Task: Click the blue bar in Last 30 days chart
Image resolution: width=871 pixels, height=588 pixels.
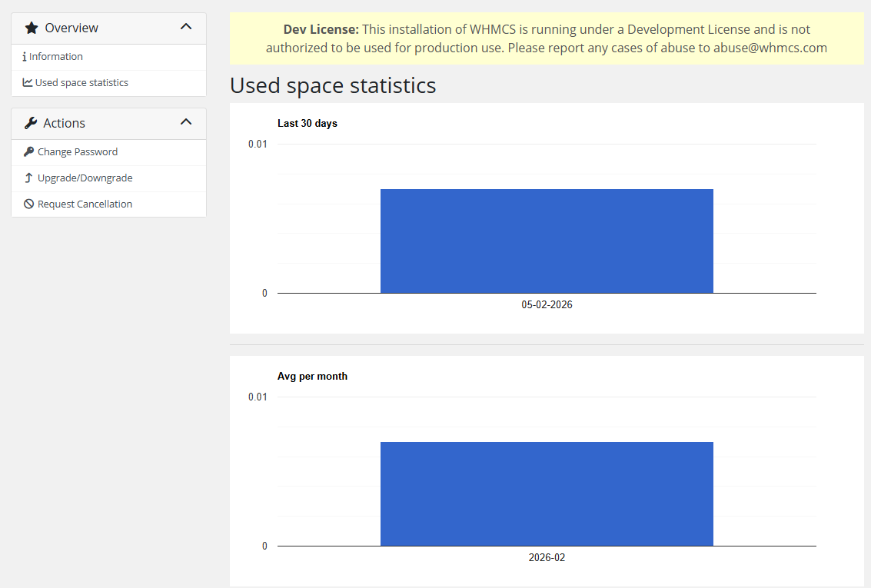Action: pyautogui.click(x=547, y=241)
